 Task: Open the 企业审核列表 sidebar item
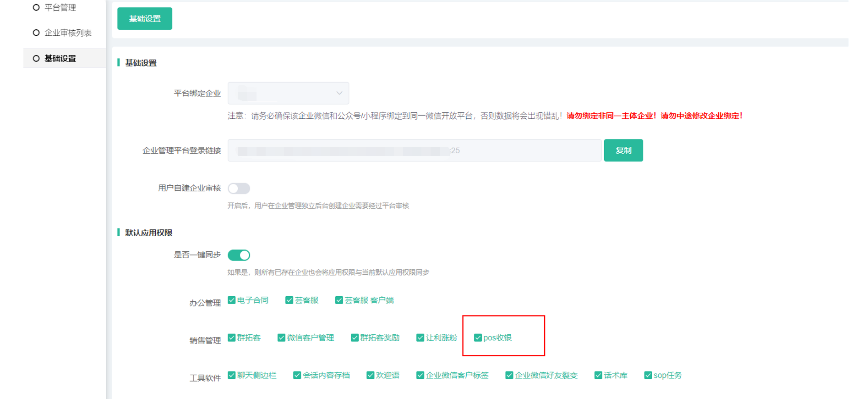(67, 33)
